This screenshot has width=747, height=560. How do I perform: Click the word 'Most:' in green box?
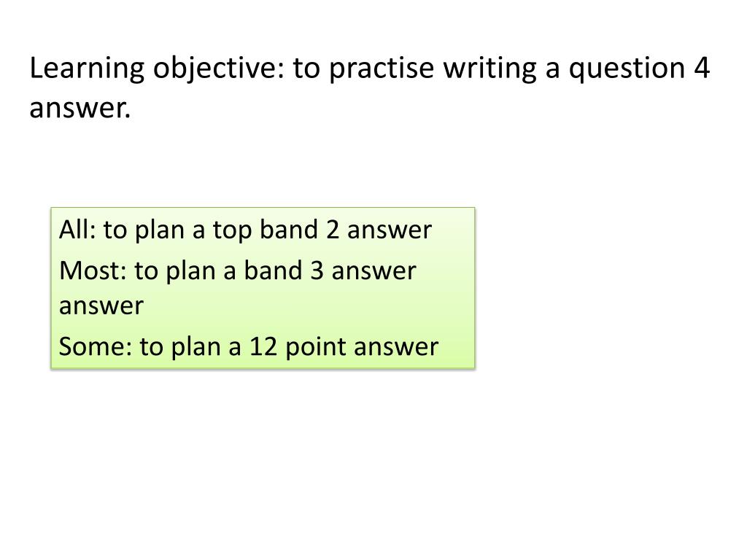93,271
